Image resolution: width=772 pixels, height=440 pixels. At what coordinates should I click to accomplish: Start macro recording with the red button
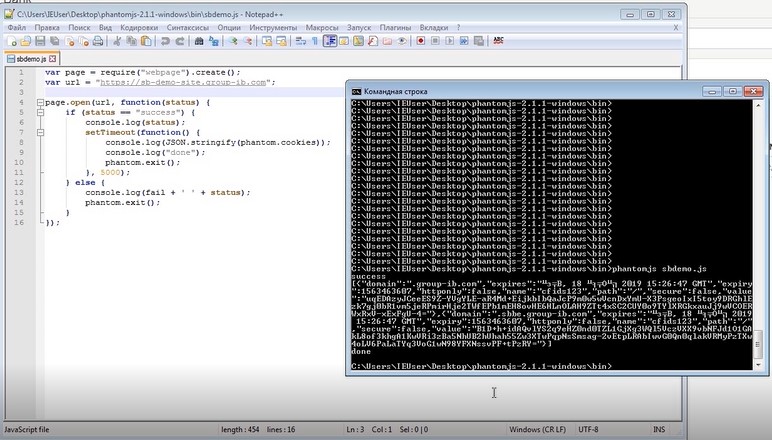coord(420,41)
